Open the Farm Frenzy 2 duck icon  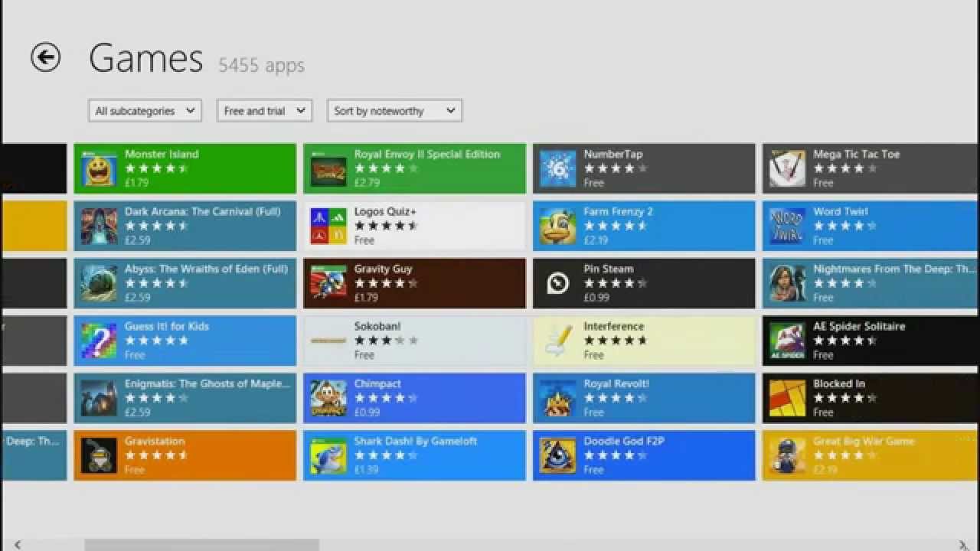(x=558, y=226)
